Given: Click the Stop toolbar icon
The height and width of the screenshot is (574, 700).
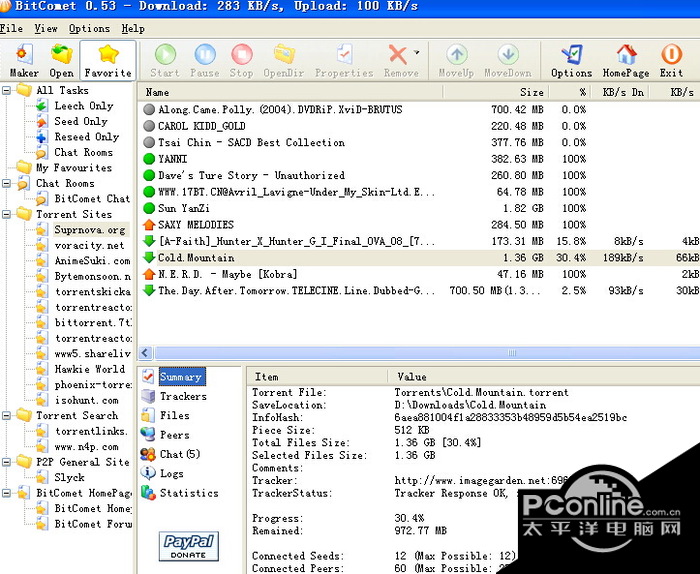Looking at the screenshot, I should pos(242,60).
